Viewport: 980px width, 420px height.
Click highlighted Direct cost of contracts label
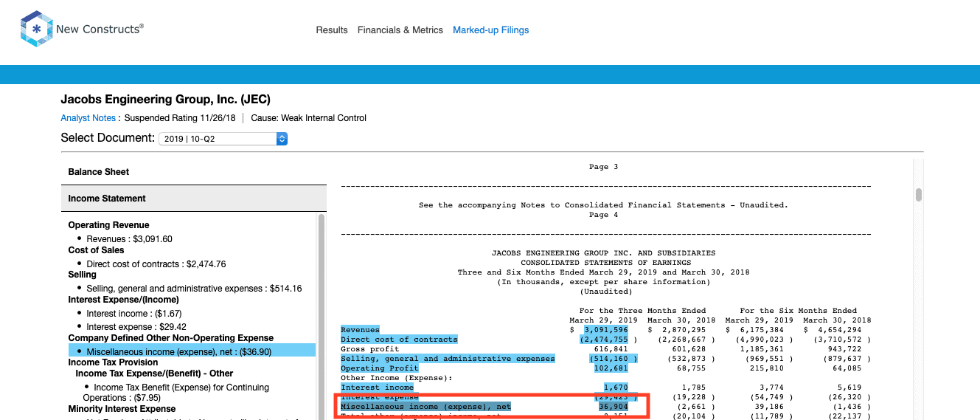(399, 340)
